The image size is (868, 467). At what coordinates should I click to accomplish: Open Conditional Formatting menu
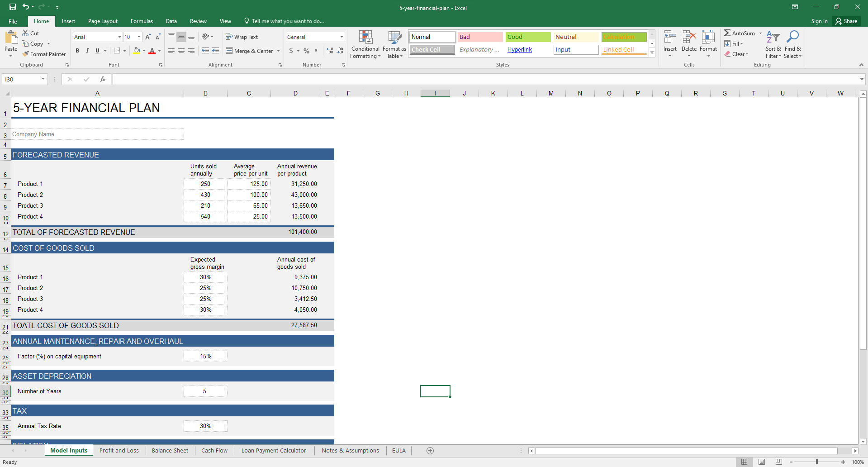click(x=365, y=45)
